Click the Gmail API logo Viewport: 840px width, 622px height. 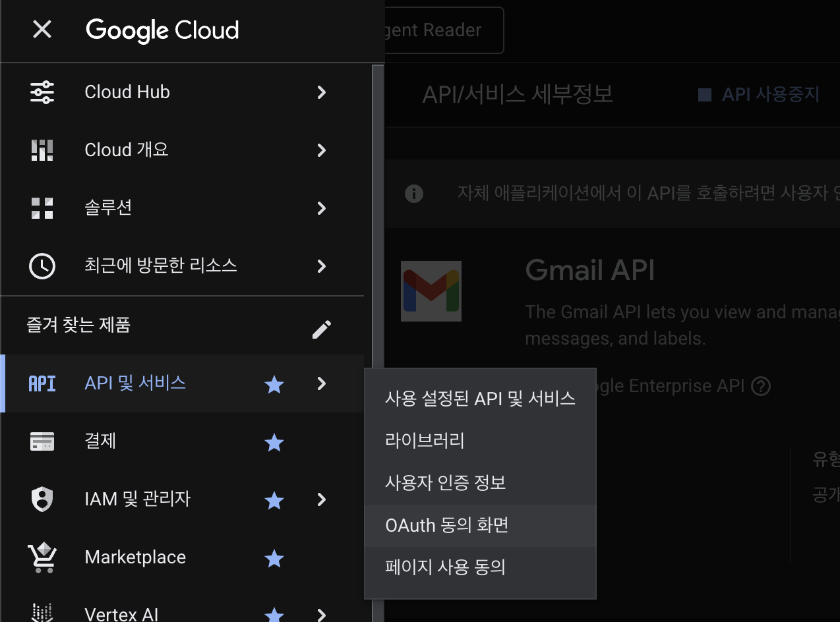431,291
